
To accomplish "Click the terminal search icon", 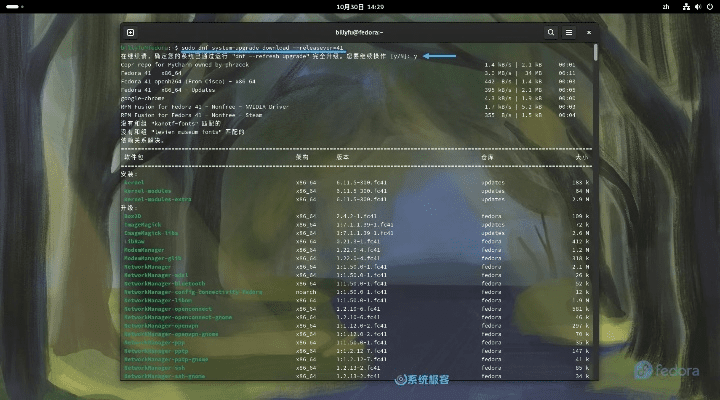I will point(550,32).
